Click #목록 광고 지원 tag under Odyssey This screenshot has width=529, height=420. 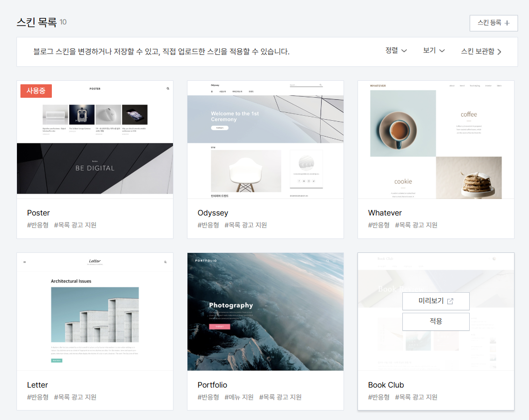click(246, 225)
